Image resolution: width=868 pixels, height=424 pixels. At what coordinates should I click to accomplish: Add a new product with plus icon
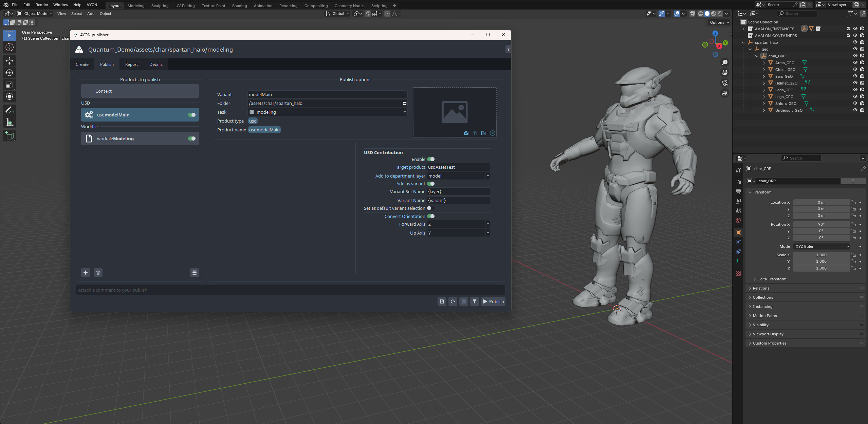tap(86, 273)
